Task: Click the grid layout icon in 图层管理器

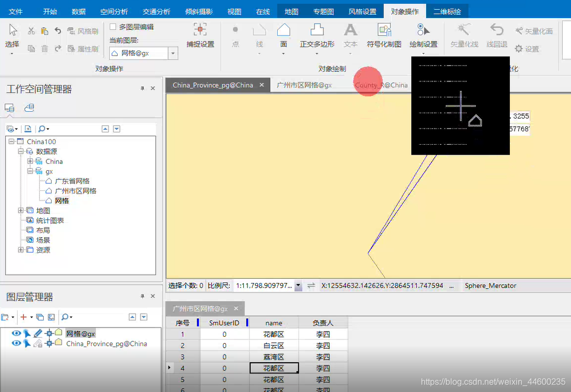Action: pos(51,318)
